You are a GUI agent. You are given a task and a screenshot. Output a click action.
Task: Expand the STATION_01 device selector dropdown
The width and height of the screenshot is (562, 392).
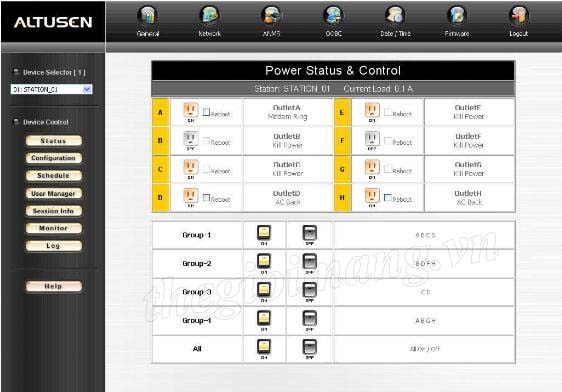pos(87,89)
